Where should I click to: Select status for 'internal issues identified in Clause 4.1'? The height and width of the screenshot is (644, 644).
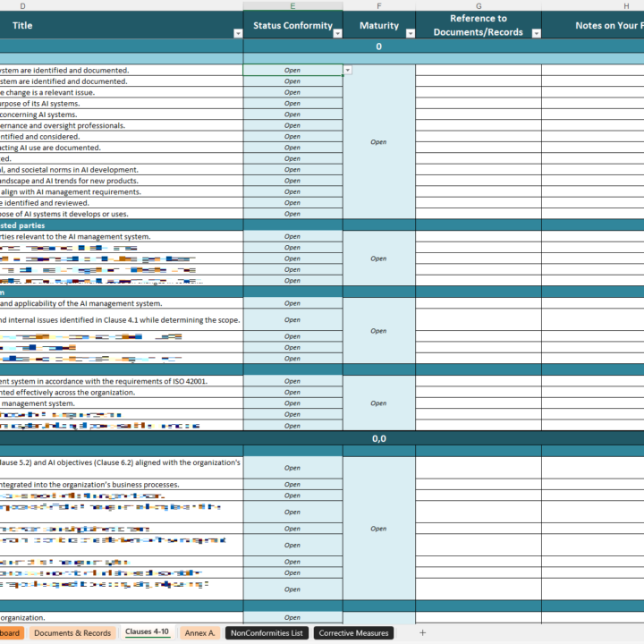292,320
